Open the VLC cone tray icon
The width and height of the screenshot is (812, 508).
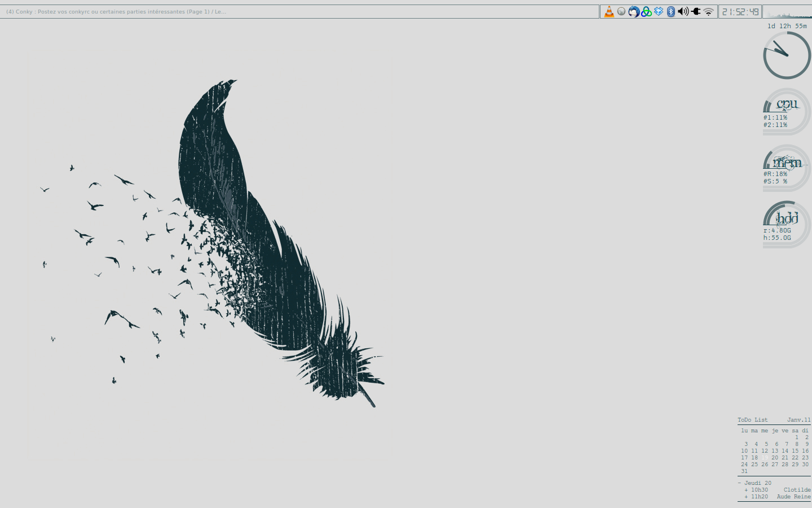click(x=609, y=12)
